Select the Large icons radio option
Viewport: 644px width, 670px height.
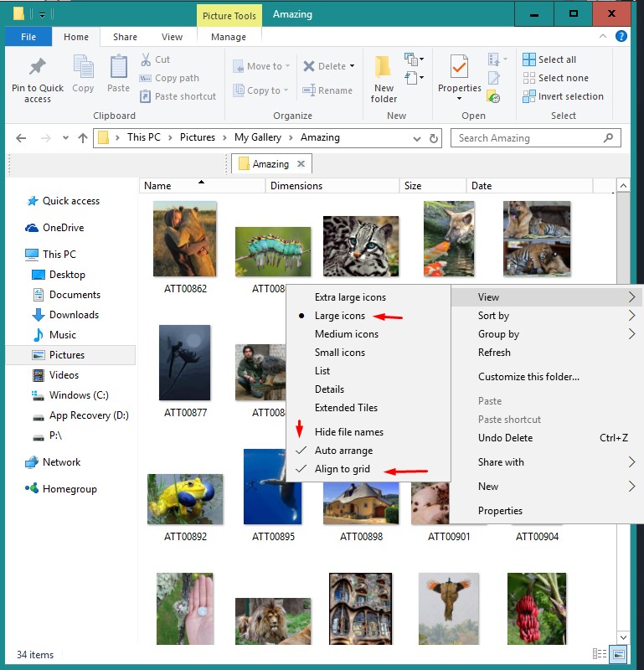pos(340,316)
